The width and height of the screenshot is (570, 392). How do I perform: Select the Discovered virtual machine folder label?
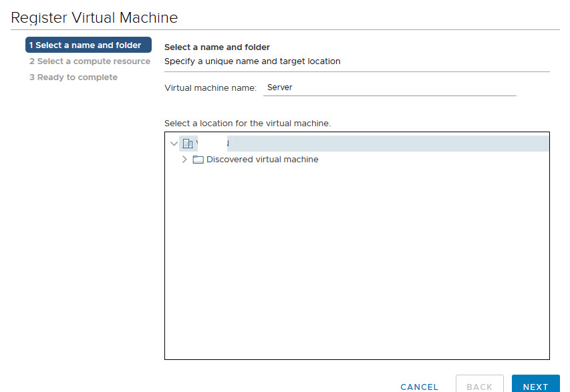pos(262,160)
